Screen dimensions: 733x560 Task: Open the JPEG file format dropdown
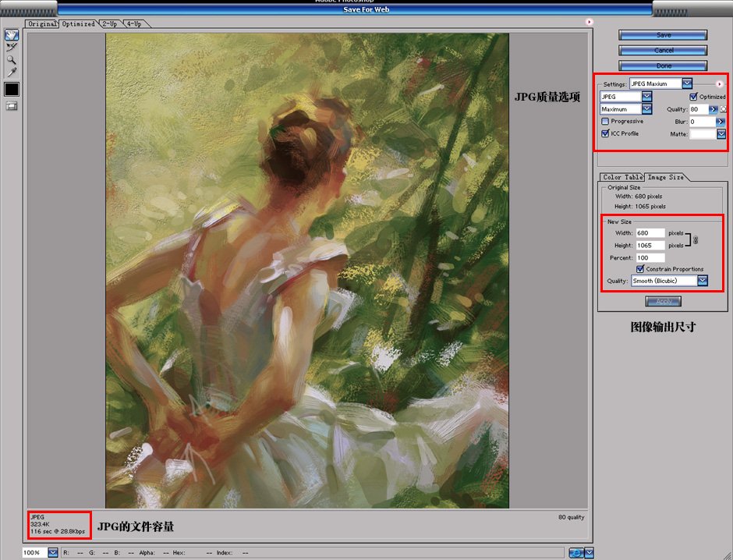pyautogui.click(x=626, y=96)
